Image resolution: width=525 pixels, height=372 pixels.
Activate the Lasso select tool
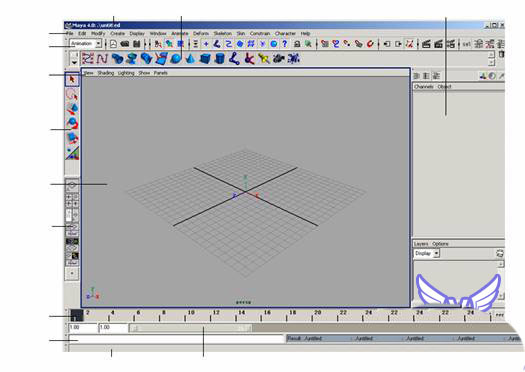(x=72, y=95)
